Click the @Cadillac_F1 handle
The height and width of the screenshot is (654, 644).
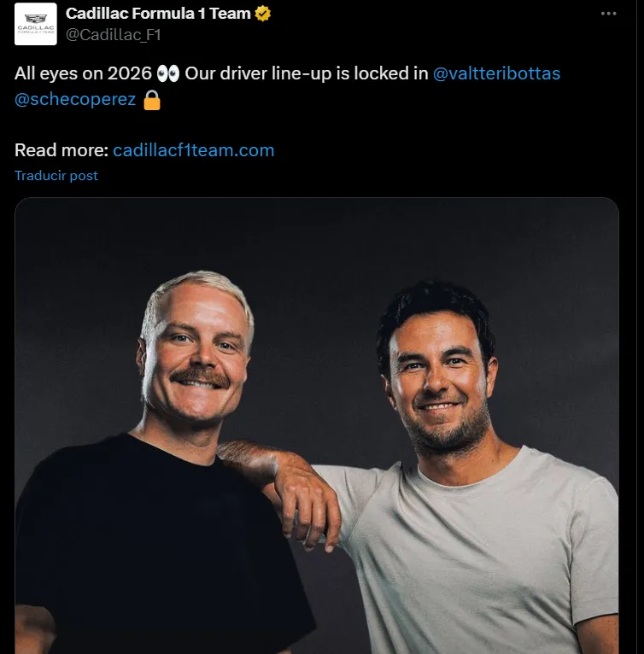point(113,35)
